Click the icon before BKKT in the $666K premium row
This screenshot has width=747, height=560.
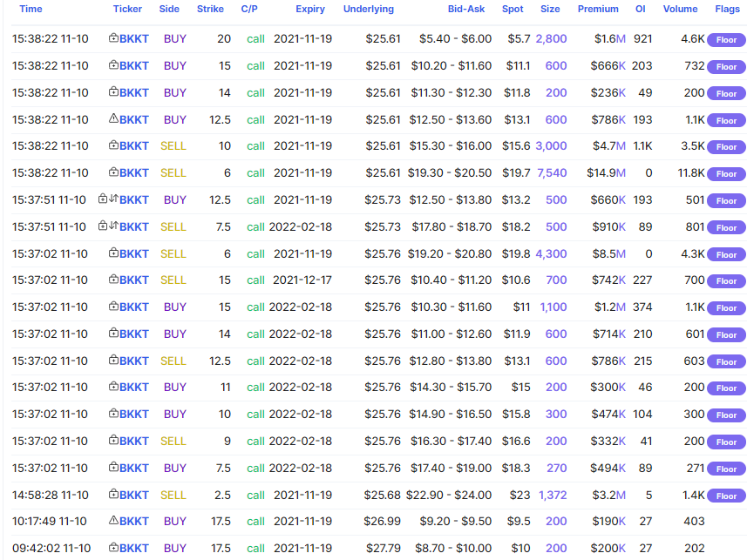click(x=113, y=65)
